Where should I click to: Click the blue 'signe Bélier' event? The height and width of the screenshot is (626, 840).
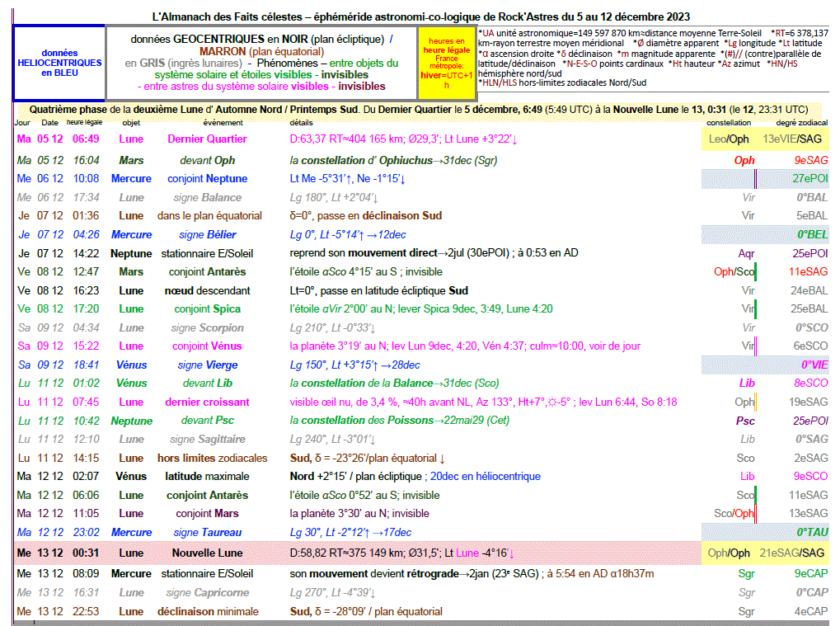click(208, 234)
